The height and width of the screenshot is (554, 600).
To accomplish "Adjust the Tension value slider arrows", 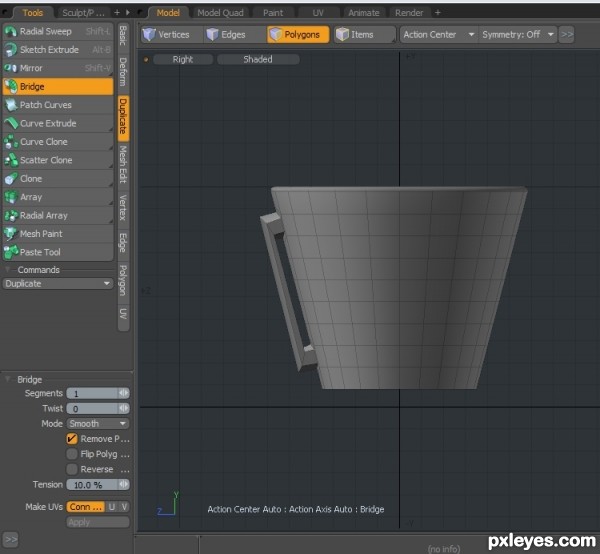I will [x=124, y=484].
